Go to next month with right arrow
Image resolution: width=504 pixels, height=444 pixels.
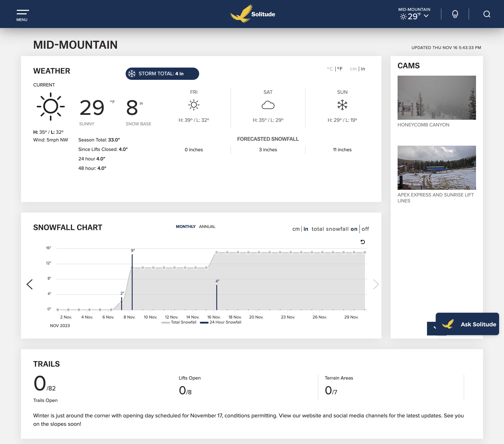(376, 284)
